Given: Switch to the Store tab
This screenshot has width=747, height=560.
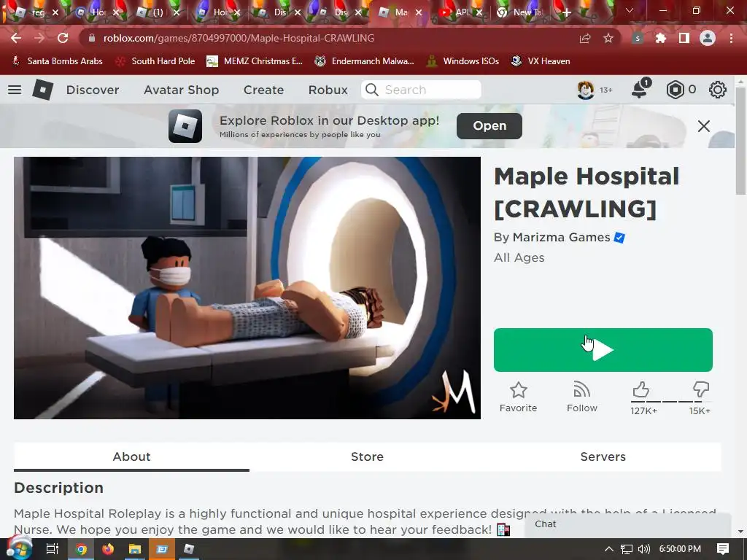Looking at the screenshot, I should pyautogui.click(x=367, y=456).
